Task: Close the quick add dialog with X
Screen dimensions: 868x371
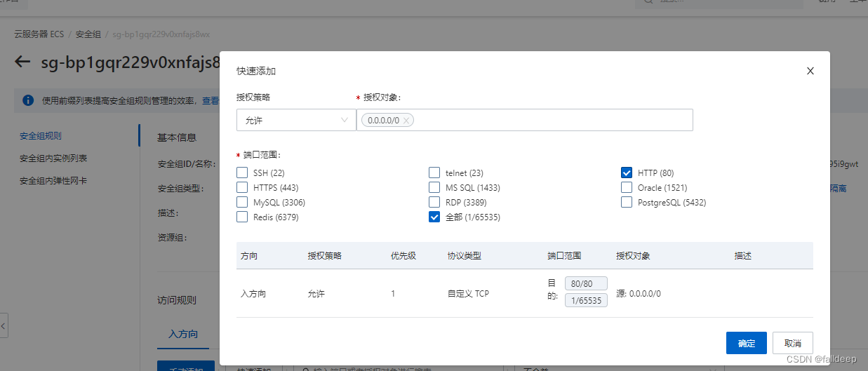Action: click(x=810, y=71)
